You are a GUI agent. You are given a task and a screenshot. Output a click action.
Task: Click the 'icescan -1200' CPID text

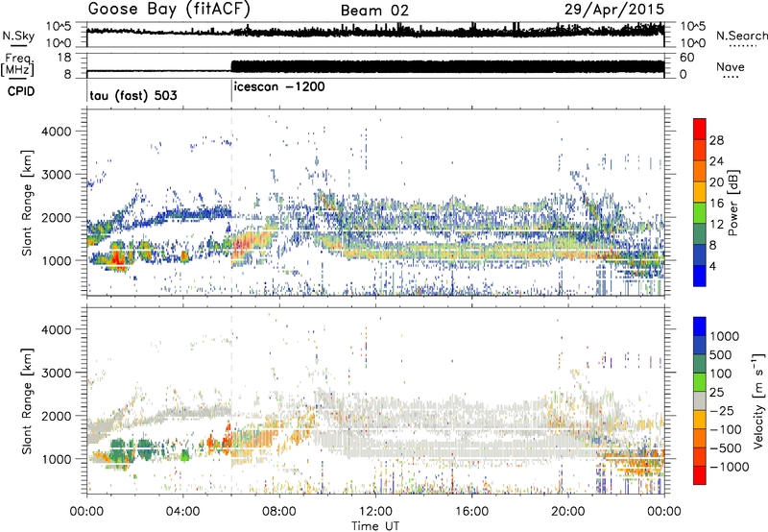[279, 87]
